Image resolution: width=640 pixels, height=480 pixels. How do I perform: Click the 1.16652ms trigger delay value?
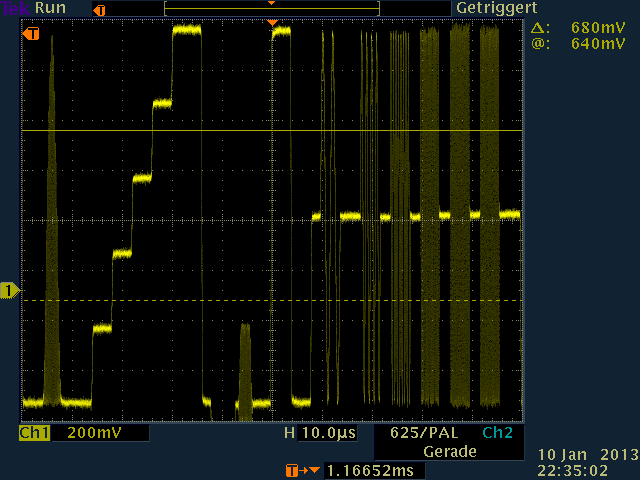point(371,470)
